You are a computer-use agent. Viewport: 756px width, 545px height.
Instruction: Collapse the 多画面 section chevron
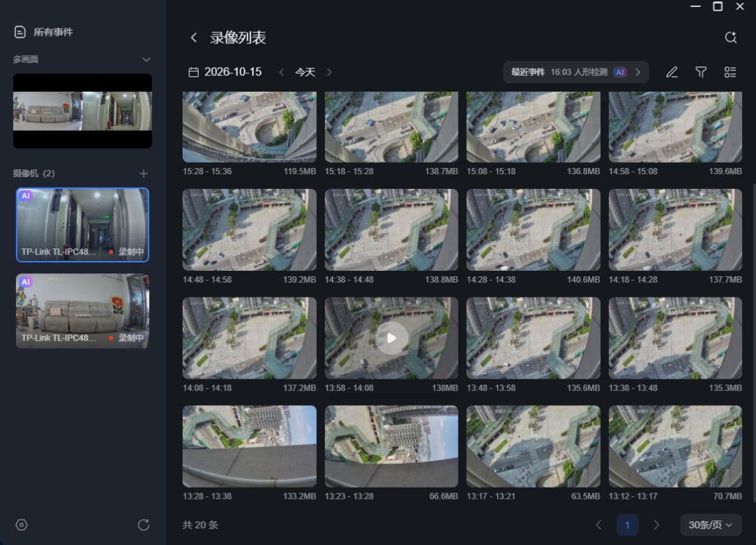[x=146, y=59]
